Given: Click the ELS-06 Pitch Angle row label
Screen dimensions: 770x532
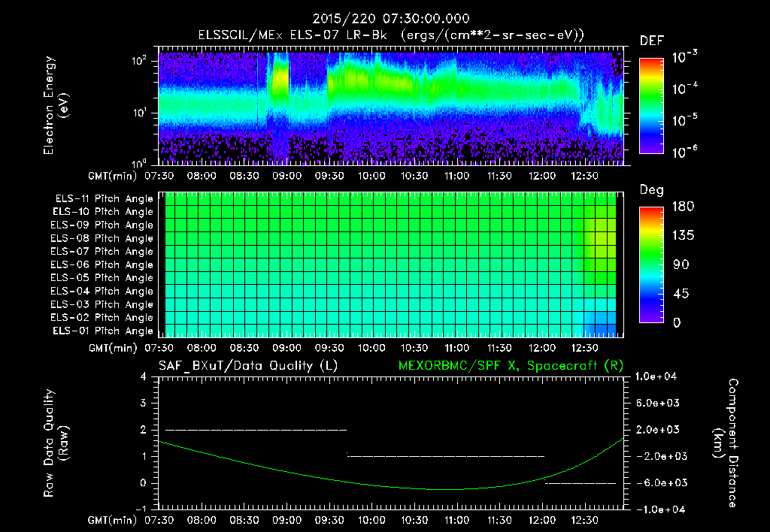Looking at the screenshot, I should 102,265.
